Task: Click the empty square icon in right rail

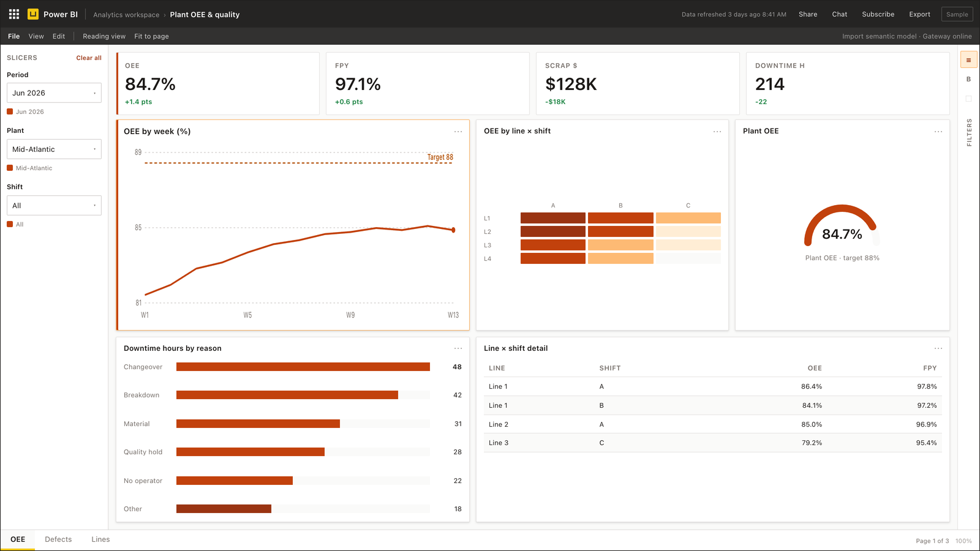Action: pyautogui.click(x=968, y=99)
